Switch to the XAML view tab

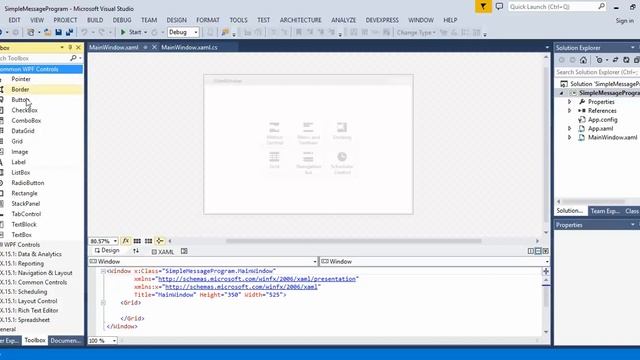[162, 251]
